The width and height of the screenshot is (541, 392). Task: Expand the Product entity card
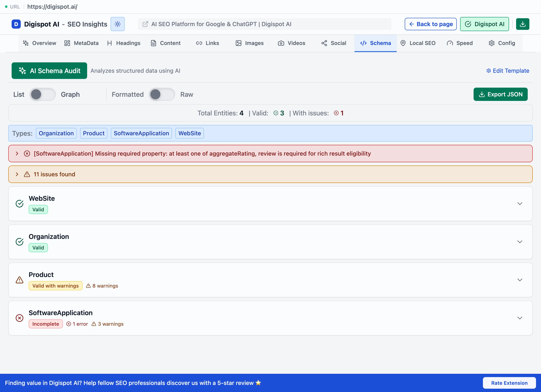click(x=520, y=280)
